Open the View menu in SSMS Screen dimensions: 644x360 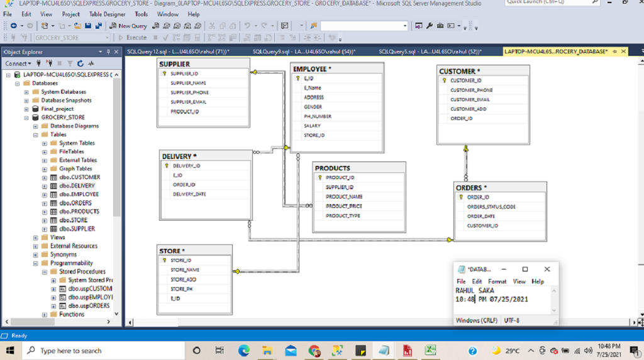tap(46, 14)
